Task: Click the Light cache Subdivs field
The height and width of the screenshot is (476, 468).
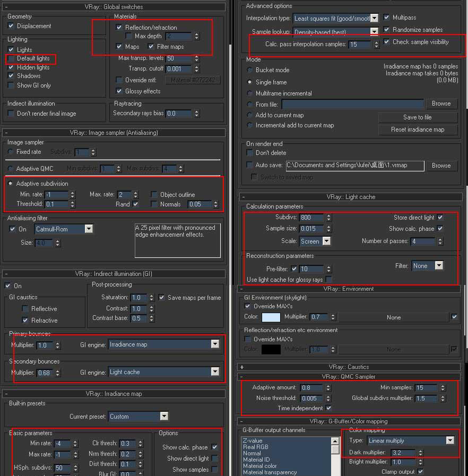Action: (x=311, y=218)
